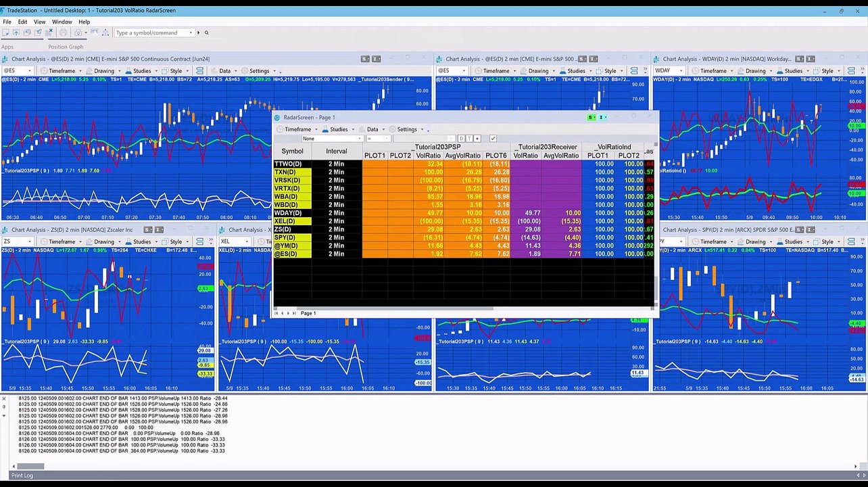
Task: Open the Window menu
Action: coord(62,22)
